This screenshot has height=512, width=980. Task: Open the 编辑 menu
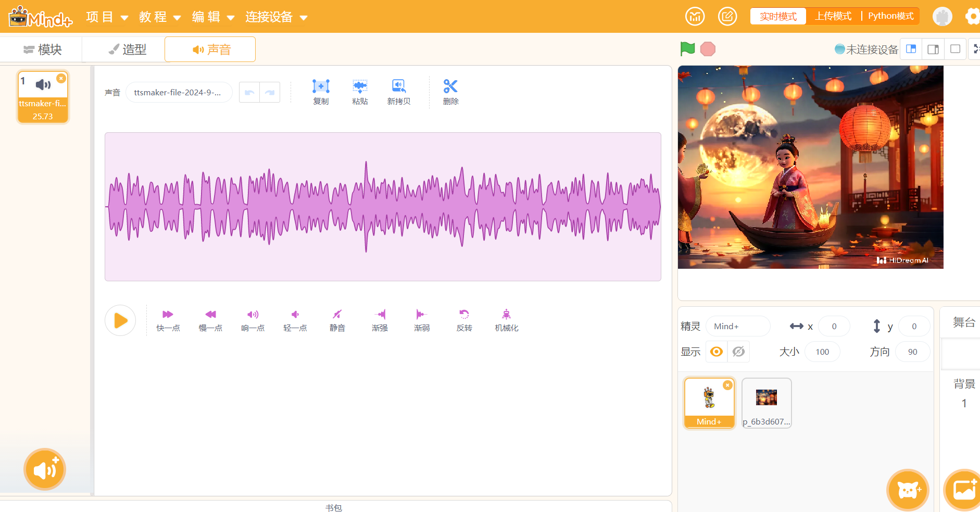click(x=213, y=17)
